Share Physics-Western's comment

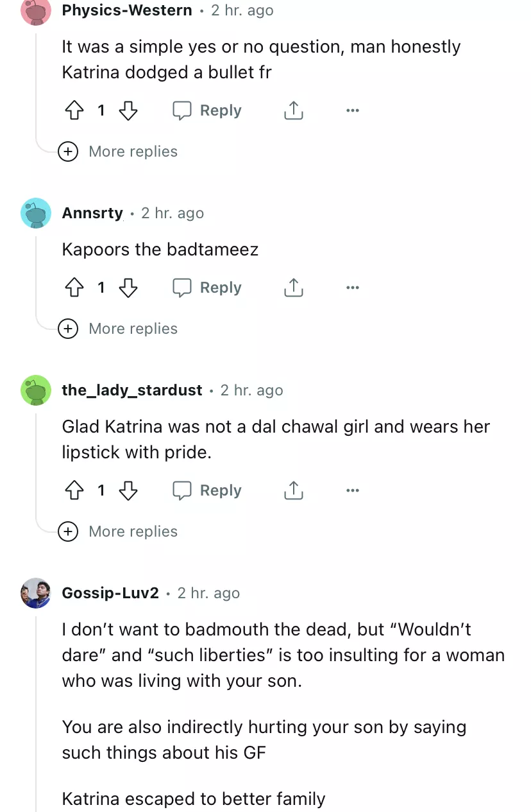(x=293, y=111)
